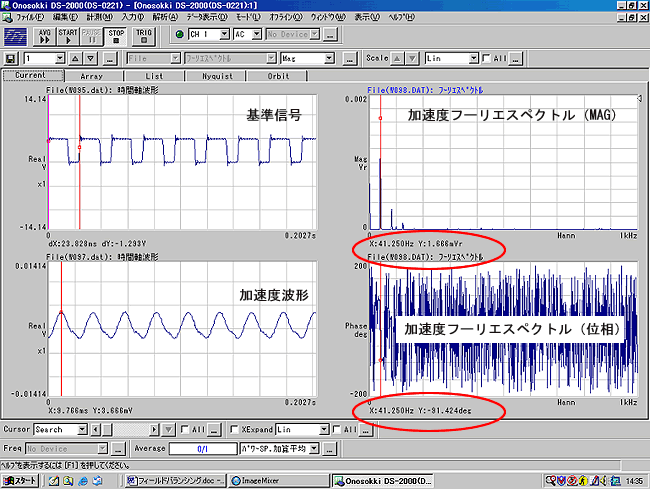This screenshot has width=650, height=489.
Task: Click red cursor line in reference signal plot
Action: pos(80,162)
